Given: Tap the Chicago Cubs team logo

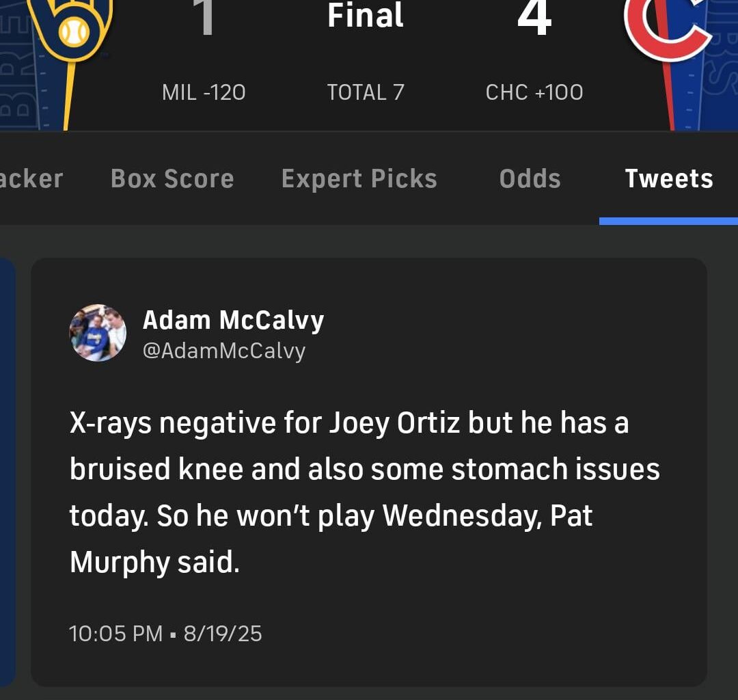Looking at the screenshot, I should click(x=666, y=27).
